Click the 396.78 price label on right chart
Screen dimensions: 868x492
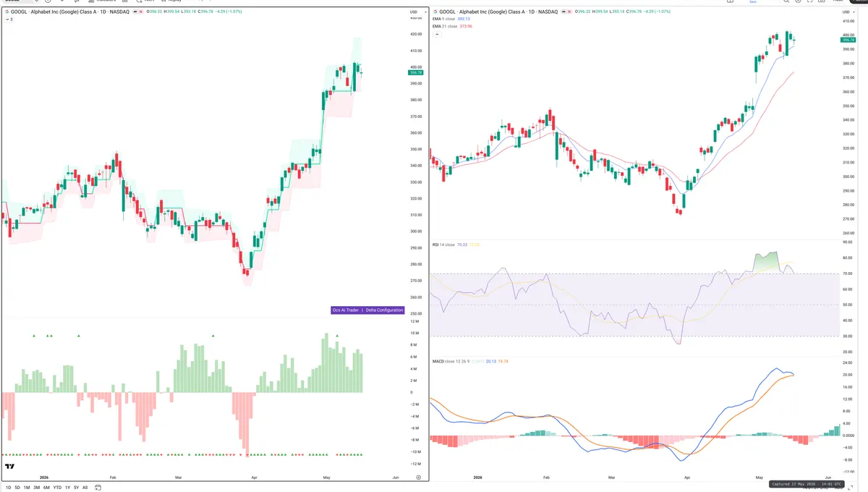coord(848,40)
